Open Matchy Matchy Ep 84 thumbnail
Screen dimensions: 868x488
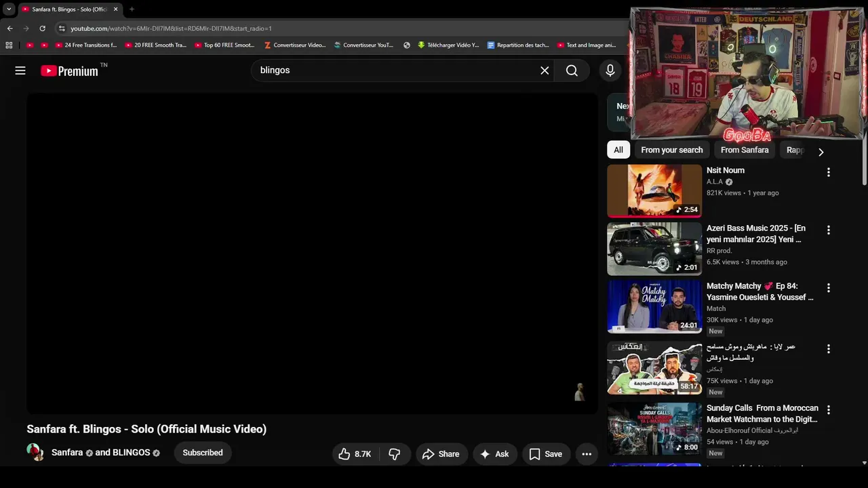point(654,306)
